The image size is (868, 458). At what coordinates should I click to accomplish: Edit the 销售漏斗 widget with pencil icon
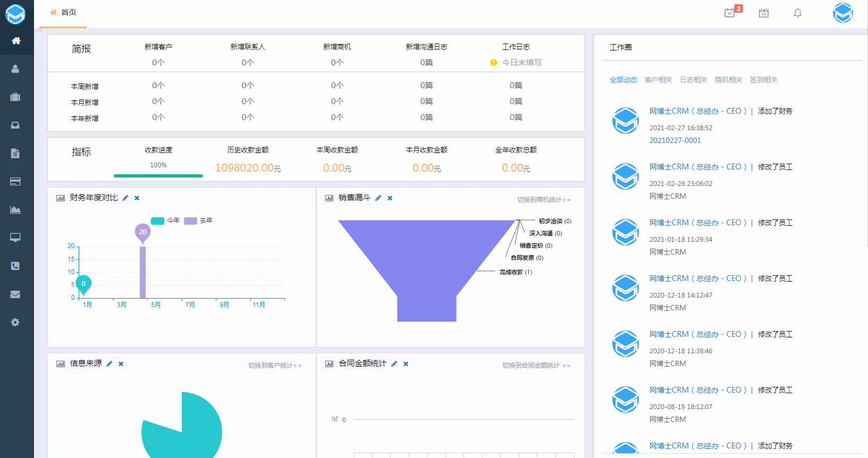[378, 198]
